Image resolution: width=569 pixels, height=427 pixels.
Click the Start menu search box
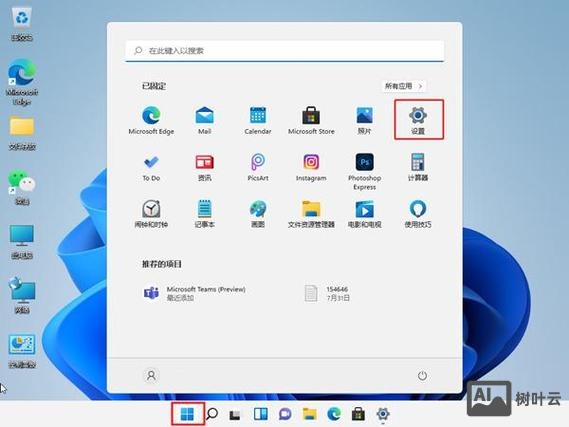(285, 51)
